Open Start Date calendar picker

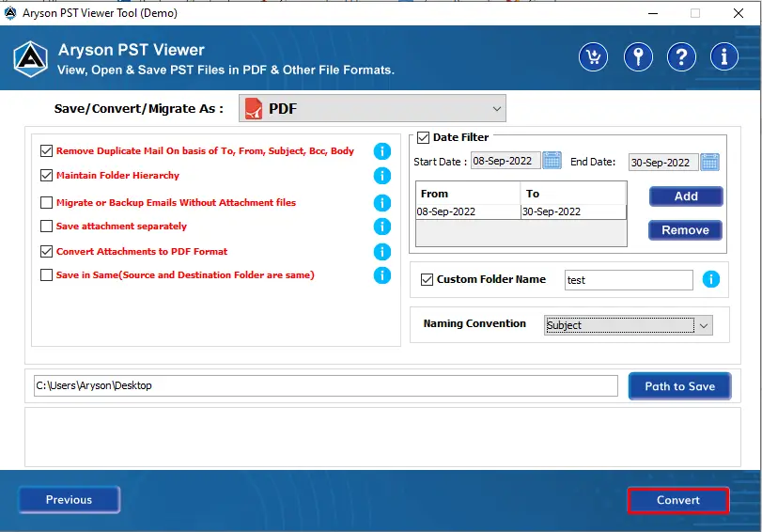(x=552, y=161)
